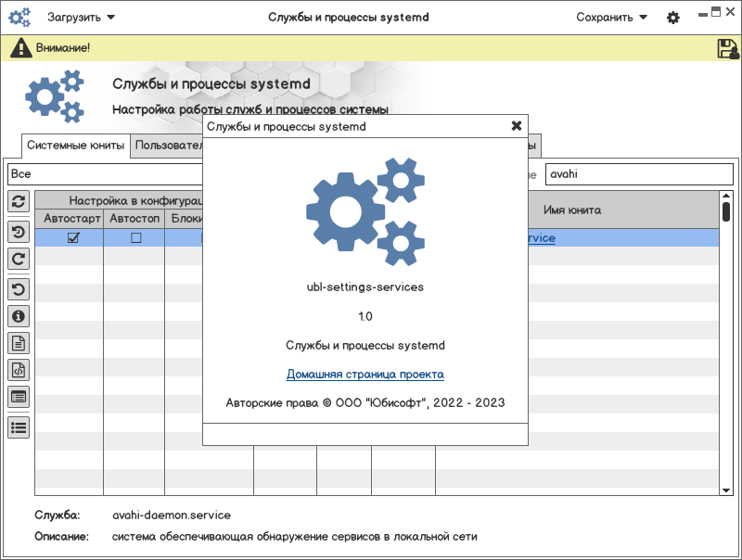Click the clockwise arrow icon in left toolbar
Viewport: 742px width, 560px height.
tap(19, 260)
